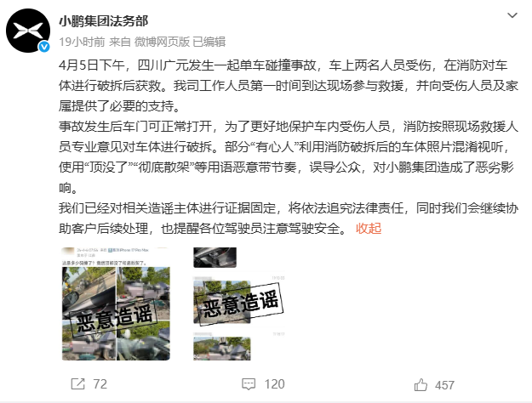Click the comment count 120
This screenshot has width=532, height=403.
pos(274,384)
